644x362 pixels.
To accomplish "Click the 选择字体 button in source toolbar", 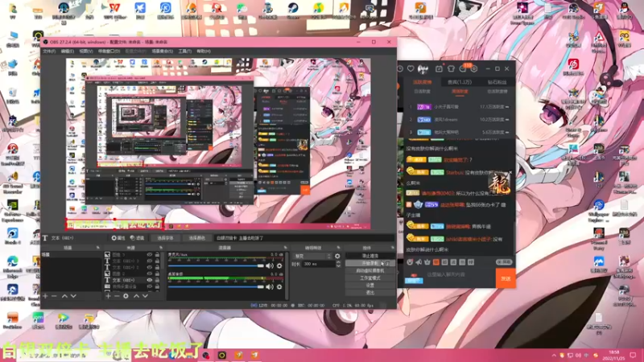I will (x=165, y=238).
